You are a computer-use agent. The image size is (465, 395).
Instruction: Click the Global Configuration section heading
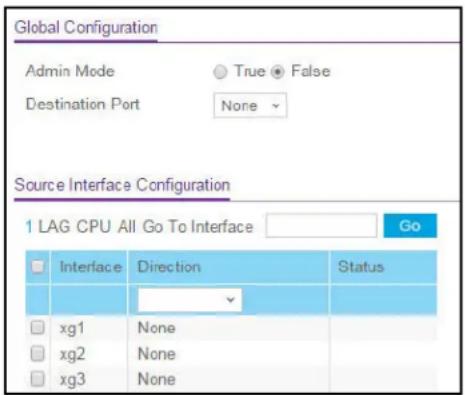coord(86,27)
